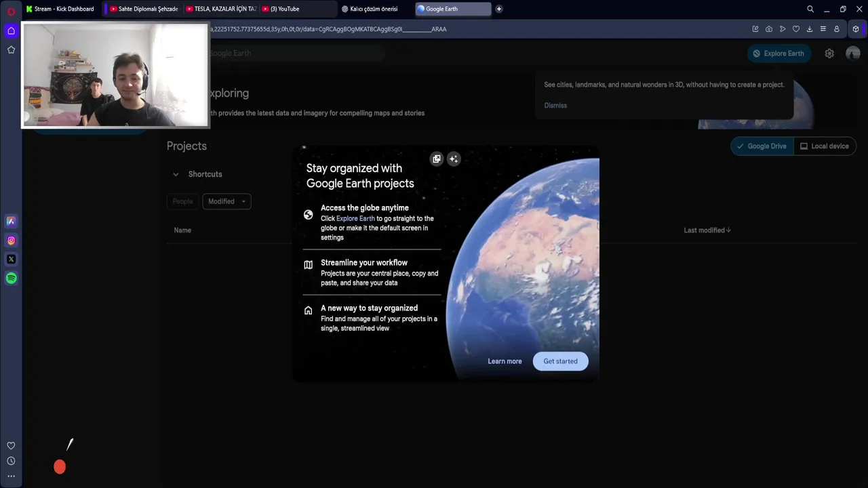Click the red record circle at bottom left

[x=60, y=466]
